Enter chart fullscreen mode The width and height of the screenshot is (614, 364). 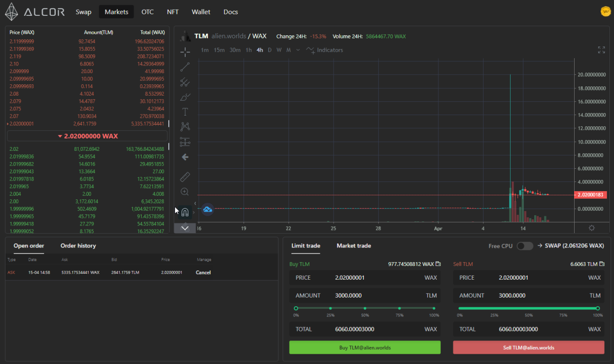[601, 50]
